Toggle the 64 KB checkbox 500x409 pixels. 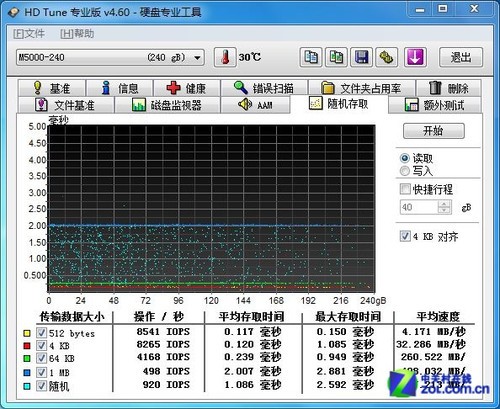(41, 358)
